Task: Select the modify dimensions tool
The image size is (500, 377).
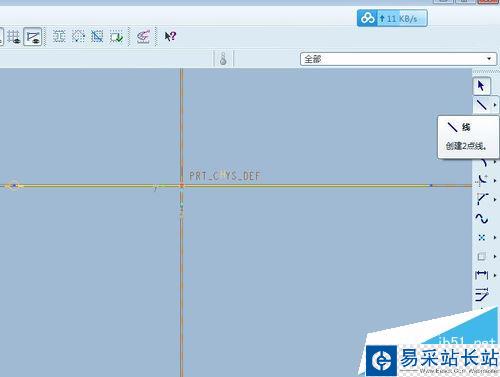Action: coord(482,294)
